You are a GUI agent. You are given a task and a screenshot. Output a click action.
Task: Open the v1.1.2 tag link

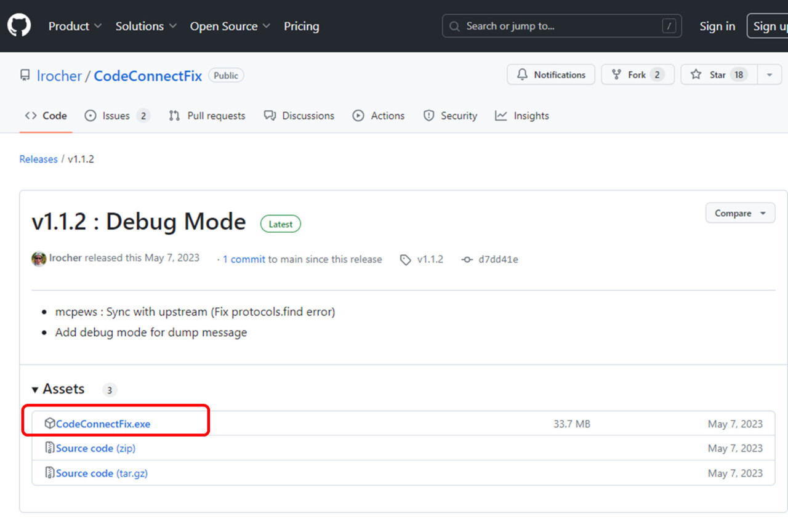(x=430, y=259)
